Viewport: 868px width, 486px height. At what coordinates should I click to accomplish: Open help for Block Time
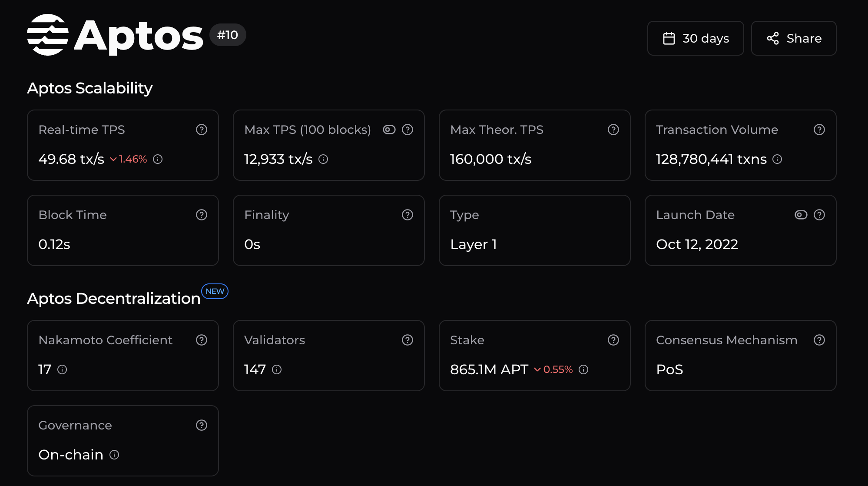[202, 215]
